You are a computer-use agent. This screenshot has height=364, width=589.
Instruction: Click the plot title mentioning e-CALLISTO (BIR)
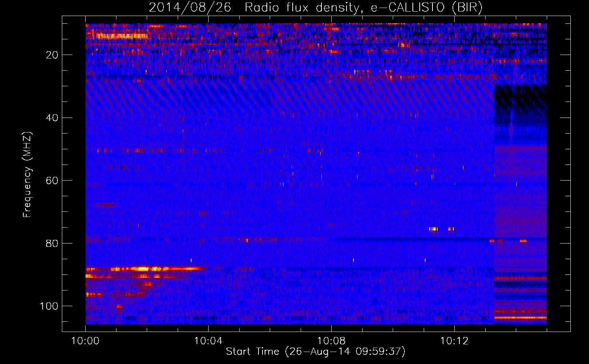[x=316, y=7]
